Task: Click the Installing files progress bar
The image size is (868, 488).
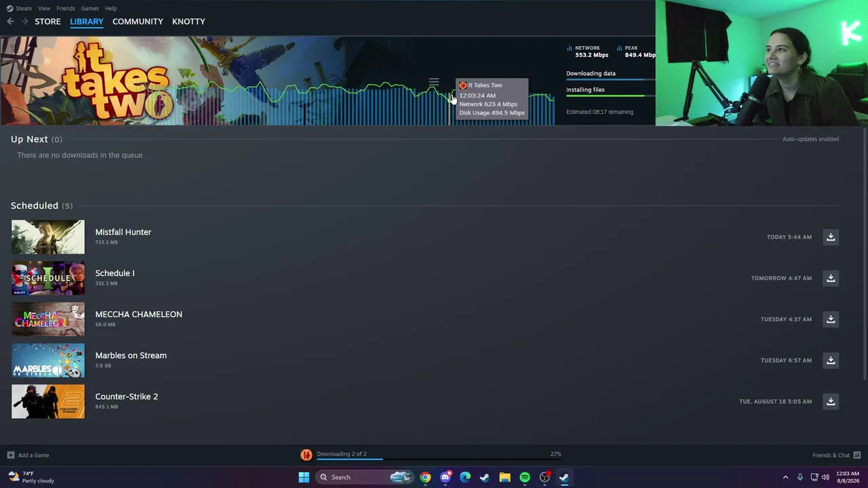Action: point(610,96)
